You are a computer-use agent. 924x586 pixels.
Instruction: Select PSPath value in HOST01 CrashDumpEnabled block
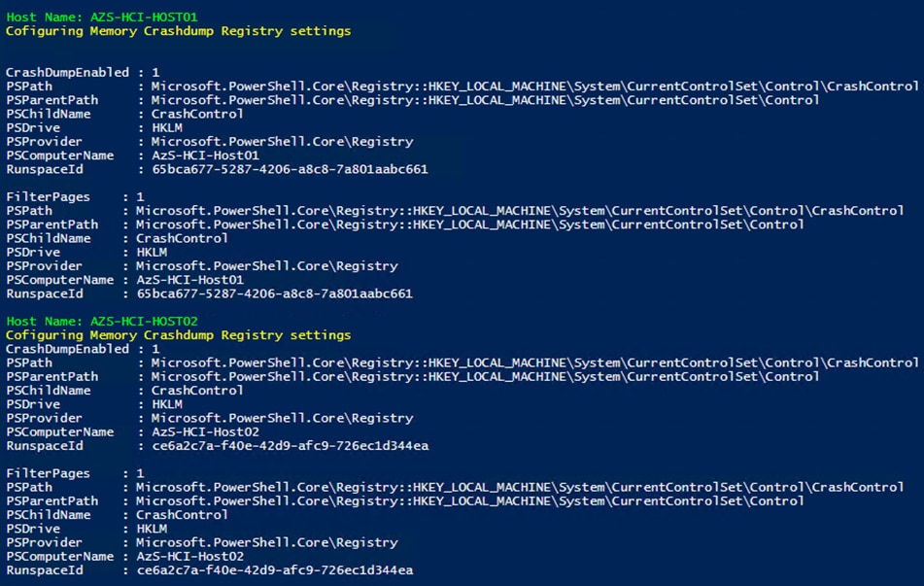(535, 86)
